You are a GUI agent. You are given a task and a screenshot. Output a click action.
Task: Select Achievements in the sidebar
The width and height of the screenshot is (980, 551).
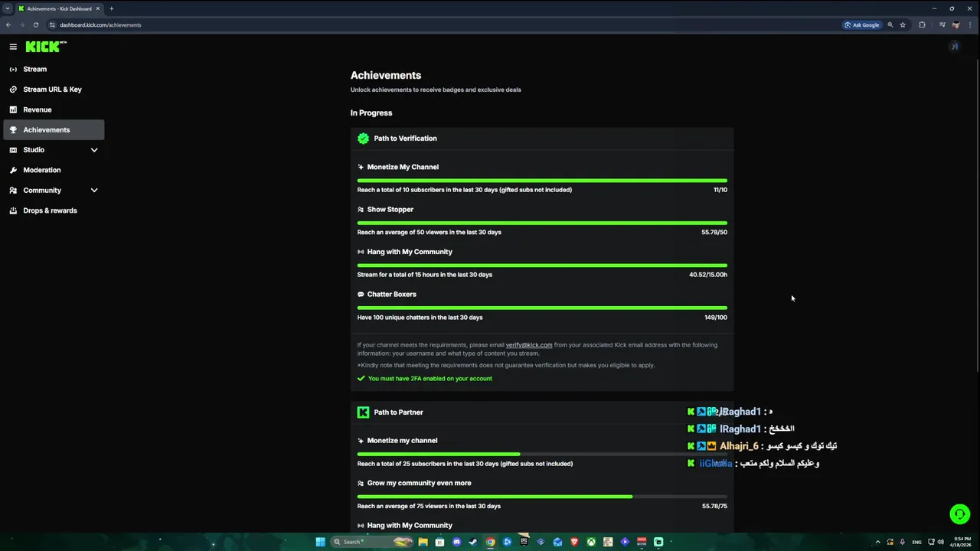pyautogui.click(x=54, y=130)
